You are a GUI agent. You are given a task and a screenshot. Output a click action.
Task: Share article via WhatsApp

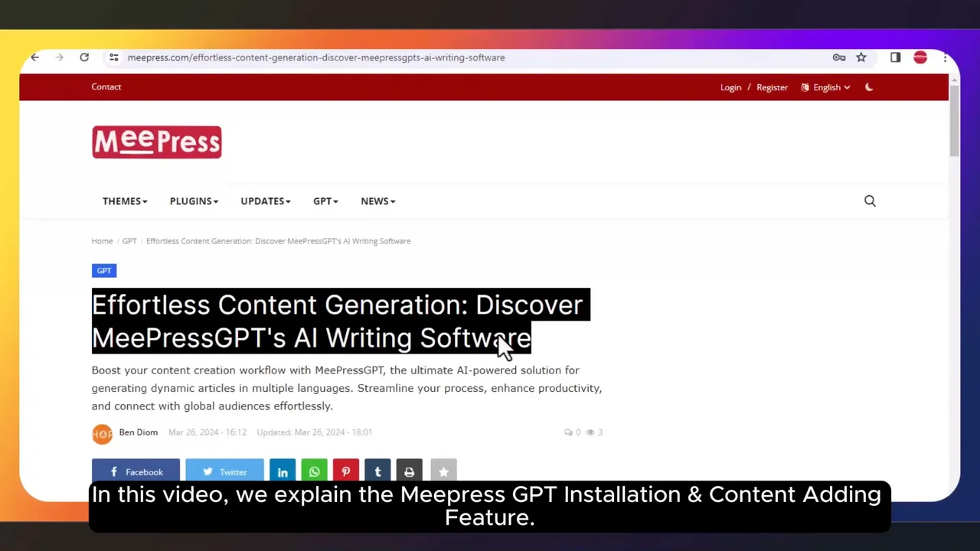(x=314, y=471)
